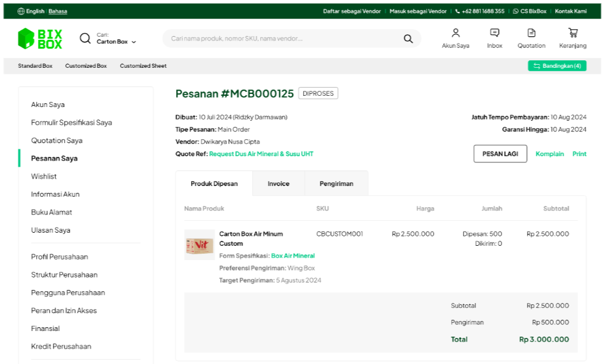Click the magnifier icon beside Cart

pyautogui.click(x=85, y=39)
